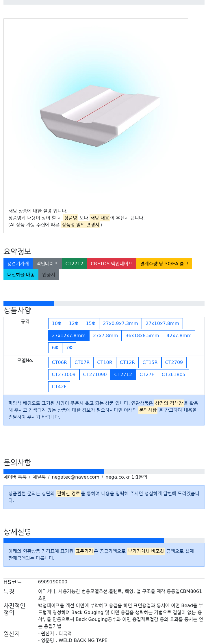Select the 10Φ size option
The image size is (208, 644).
tap(57, 324)
